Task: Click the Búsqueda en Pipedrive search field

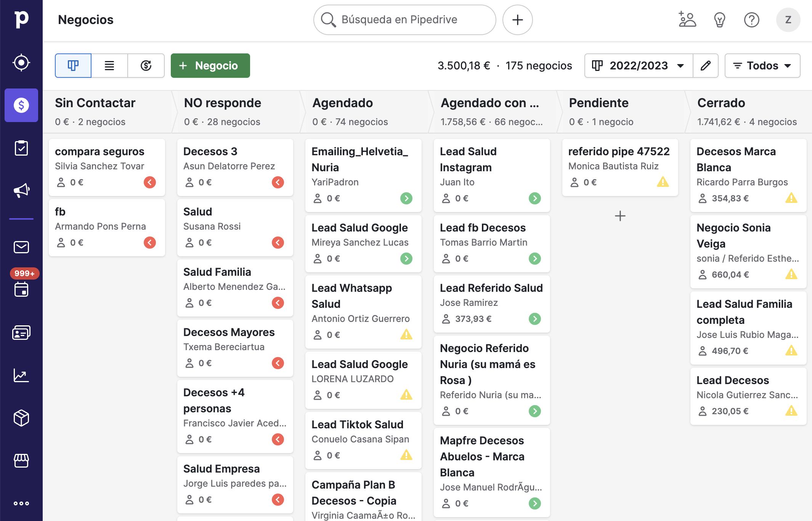Action: coord(404,20)
